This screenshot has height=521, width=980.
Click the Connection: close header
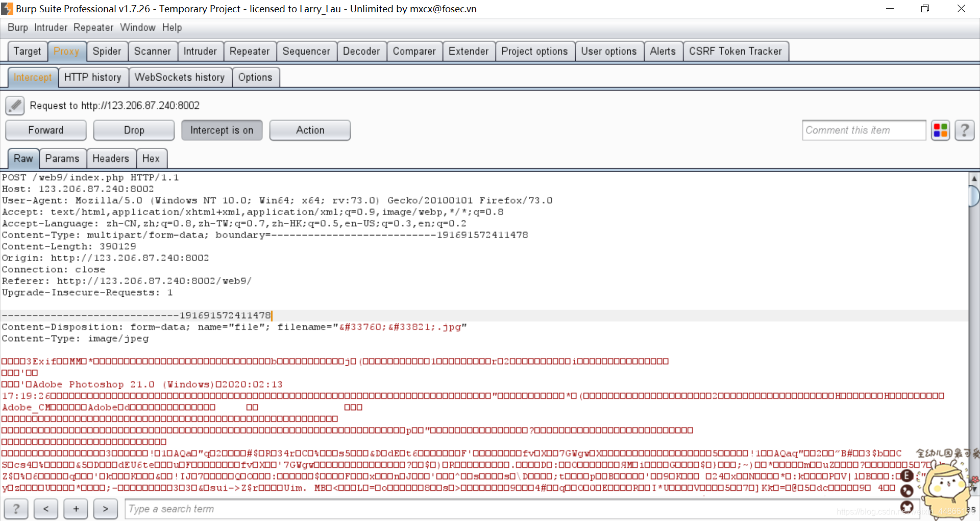point(54,269)
